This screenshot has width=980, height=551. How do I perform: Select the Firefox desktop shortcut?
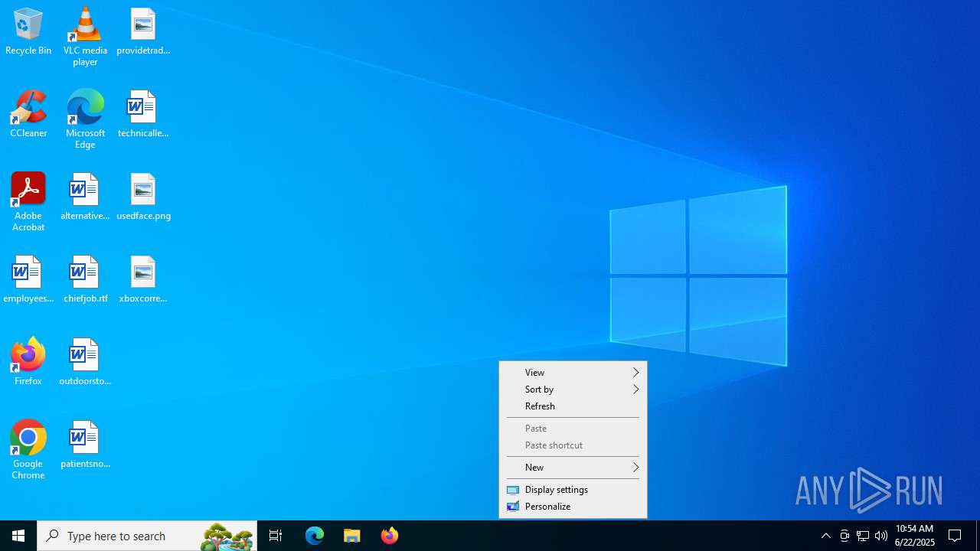tap(28, 361)
